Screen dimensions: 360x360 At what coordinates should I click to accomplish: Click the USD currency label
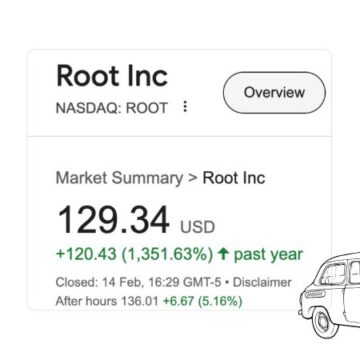[x=197, y=227]
